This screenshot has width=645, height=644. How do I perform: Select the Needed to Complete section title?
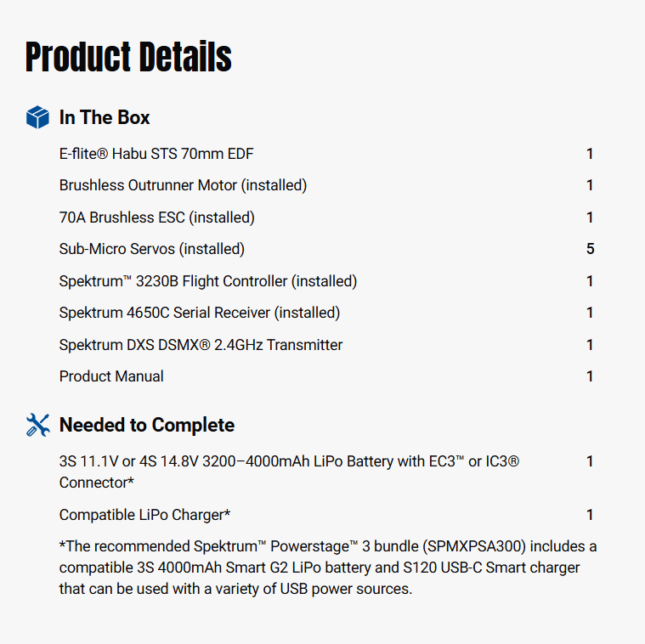pyautogui.click(x=146, y=425)
